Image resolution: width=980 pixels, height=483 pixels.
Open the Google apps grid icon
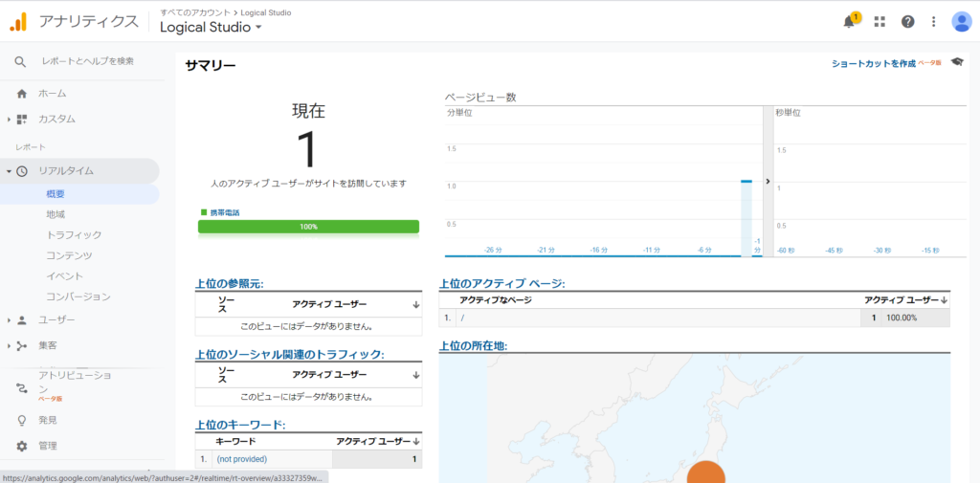coord(880,22)
